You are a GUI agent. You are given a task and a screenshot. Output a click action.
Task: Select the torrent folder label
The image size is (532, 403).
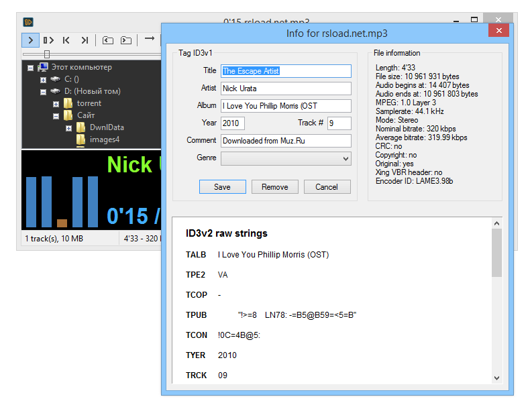89,103
